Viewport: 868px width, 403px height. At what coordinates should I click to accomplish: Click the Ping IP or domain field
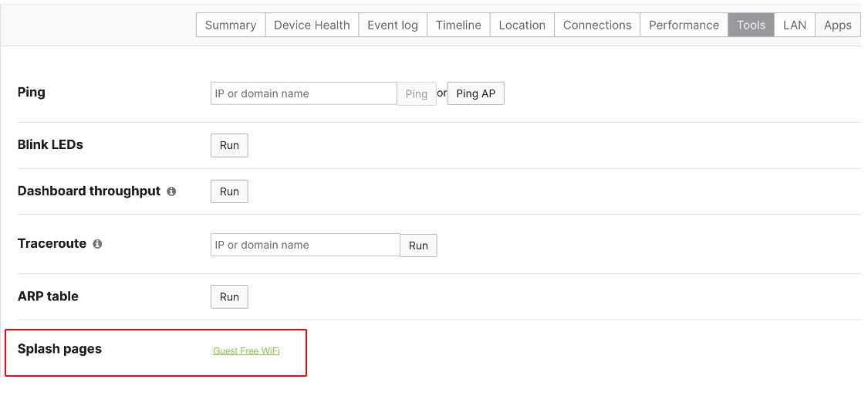pos(303,93)
